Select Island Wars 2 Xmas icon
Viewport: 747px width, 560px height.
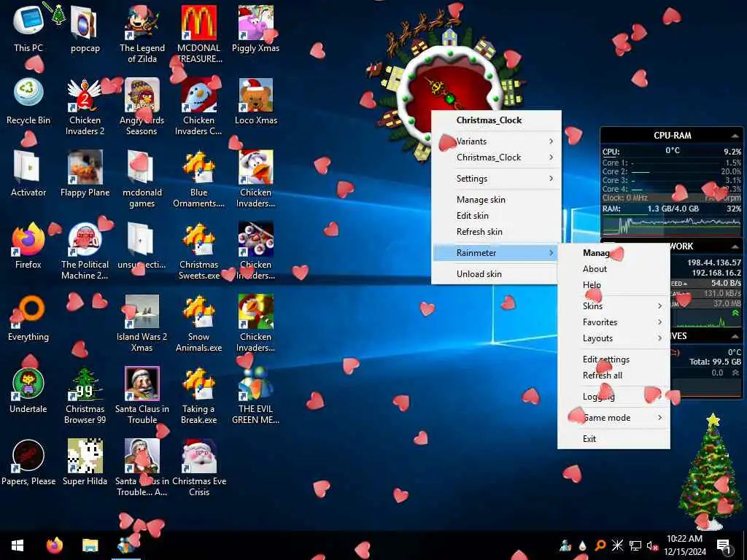tap(142, 324)
